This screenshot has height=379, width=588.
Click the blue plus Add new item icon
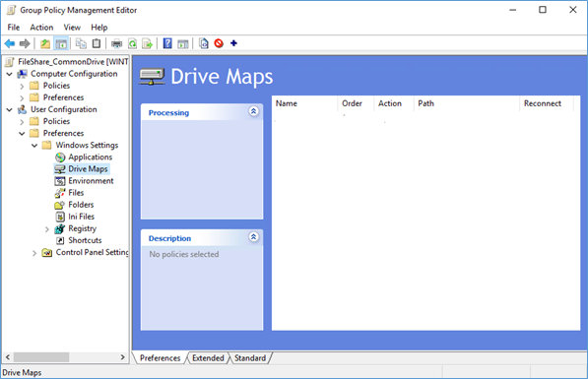[233, 43]
